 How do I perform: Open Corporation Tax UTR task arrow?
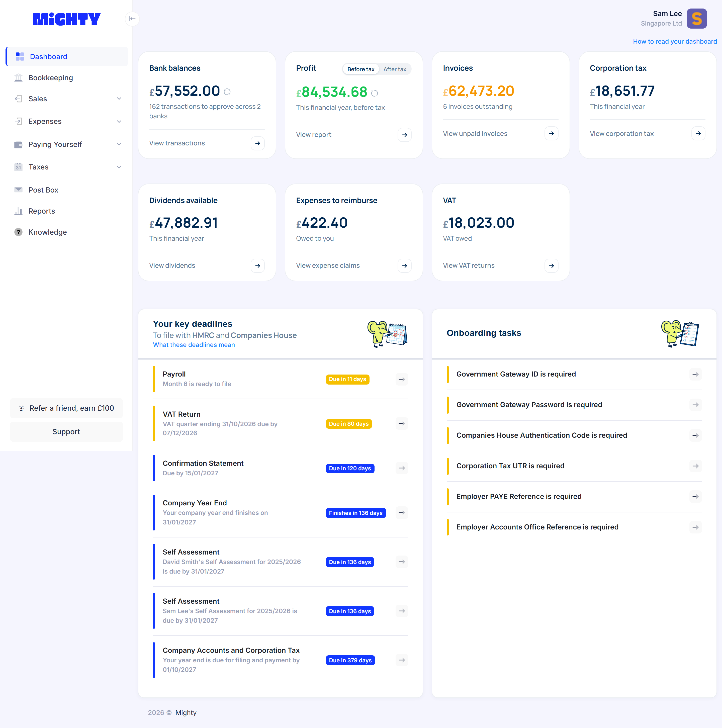point(695,466)
